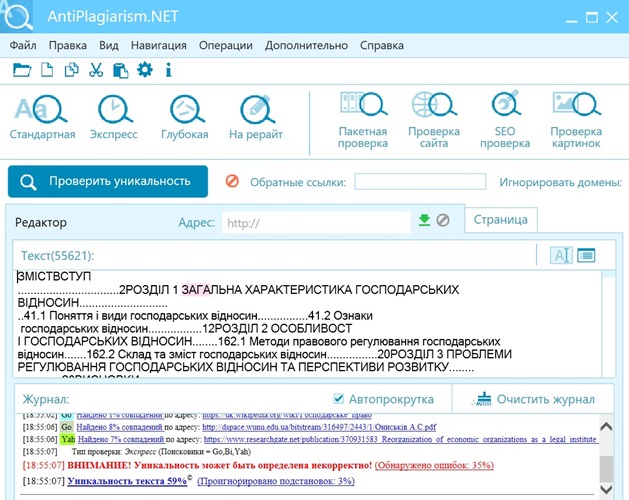
Task: Toggle Автопрокрутка checkbox
Action: click(339, 398)
